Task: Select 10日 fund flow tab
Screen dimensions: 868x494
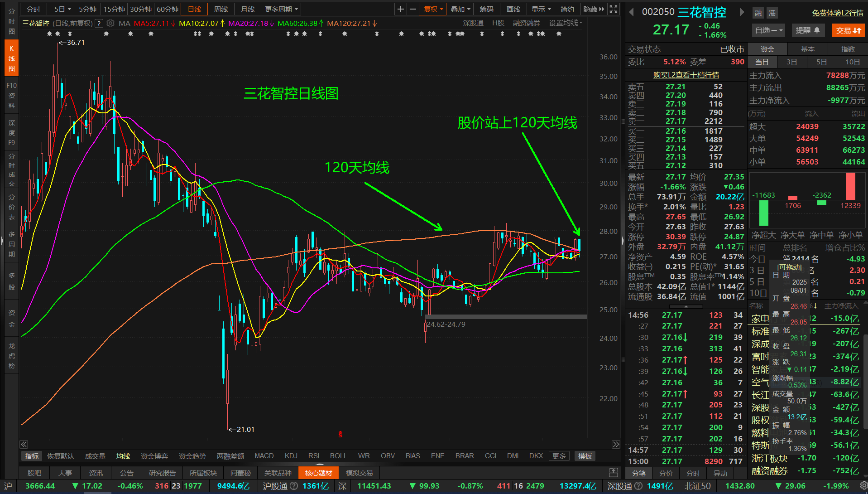Action: [x=853, y=62]
